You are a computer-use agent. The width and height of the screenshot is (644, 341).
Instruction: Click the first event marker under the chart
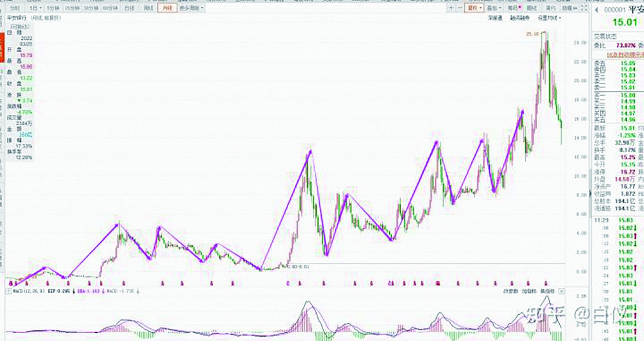(x=11, y=284)
